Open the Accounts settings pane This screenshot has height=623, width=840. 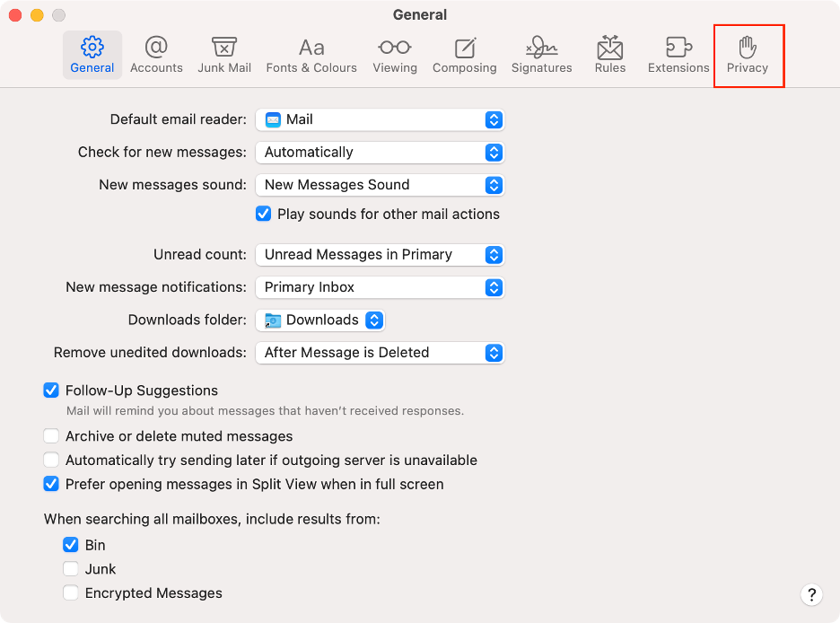click(156, 54)
